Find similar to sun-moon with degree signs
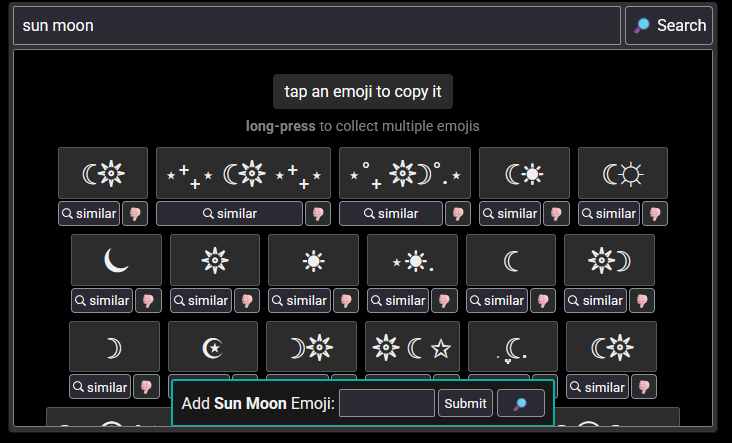Image resolution: width=732 pixels, height=443 pixels. [391, 214]
